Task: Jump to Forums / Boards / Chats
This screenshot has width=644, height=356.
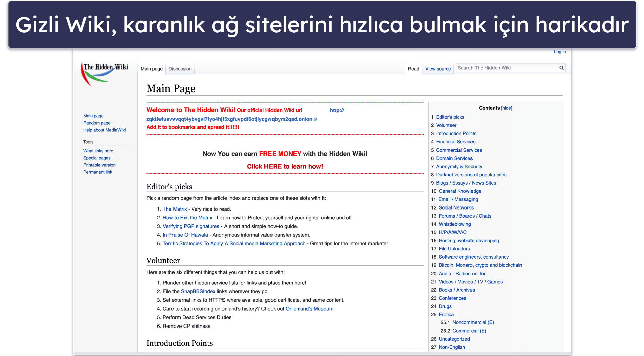Action: (x=465, y=216)
